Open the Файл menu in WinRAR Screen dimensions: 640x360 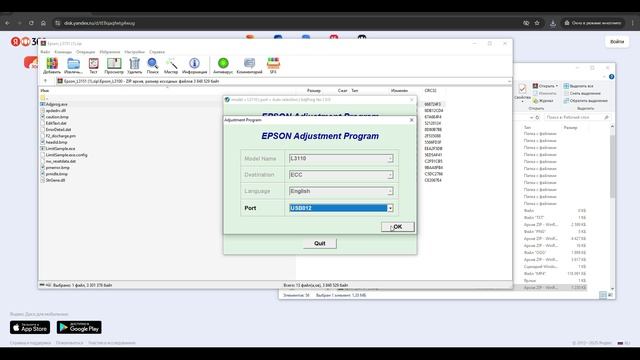coord(45,52)
